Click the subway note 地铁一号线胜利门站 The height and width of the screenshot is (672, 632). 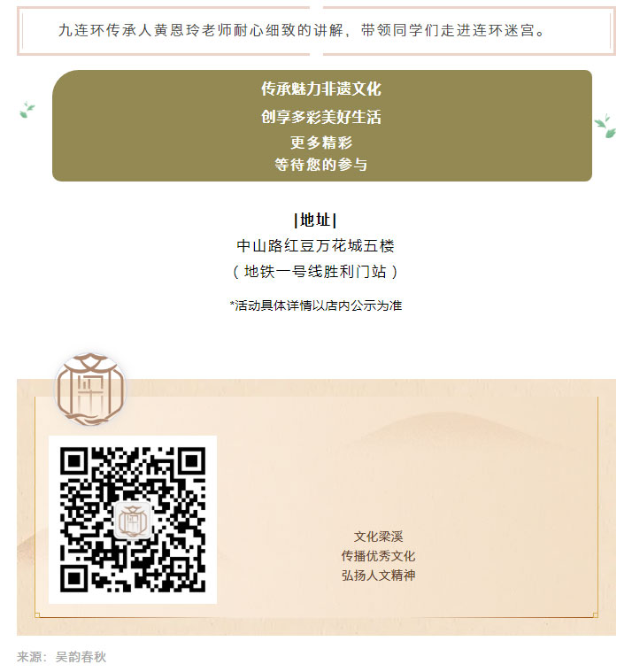pyautogui.click(x=315, y=271)
